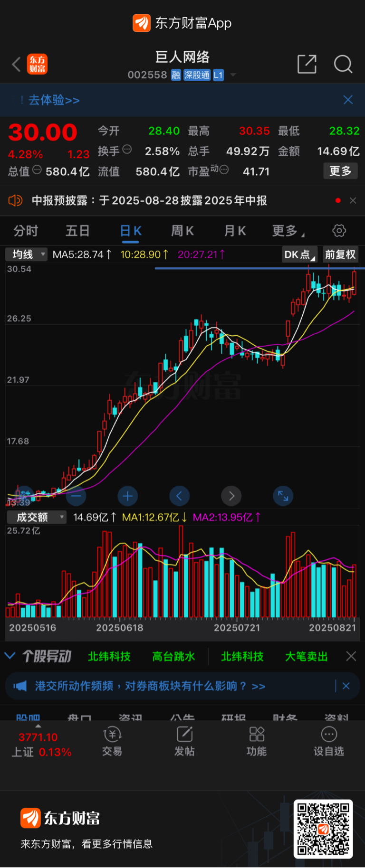Tap the share export icon
The width and height of the screenshot is (365, 868).
(307, 64)
